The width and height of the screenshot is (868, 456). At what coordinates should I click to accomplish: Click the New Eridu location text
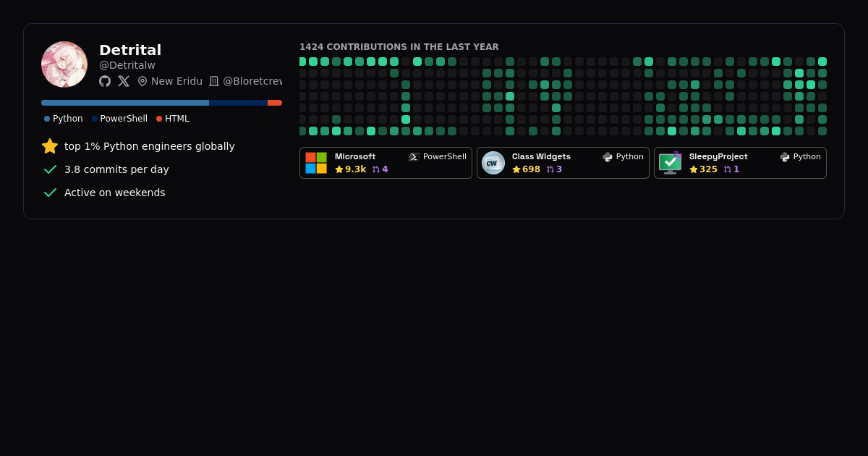point(176,81)
